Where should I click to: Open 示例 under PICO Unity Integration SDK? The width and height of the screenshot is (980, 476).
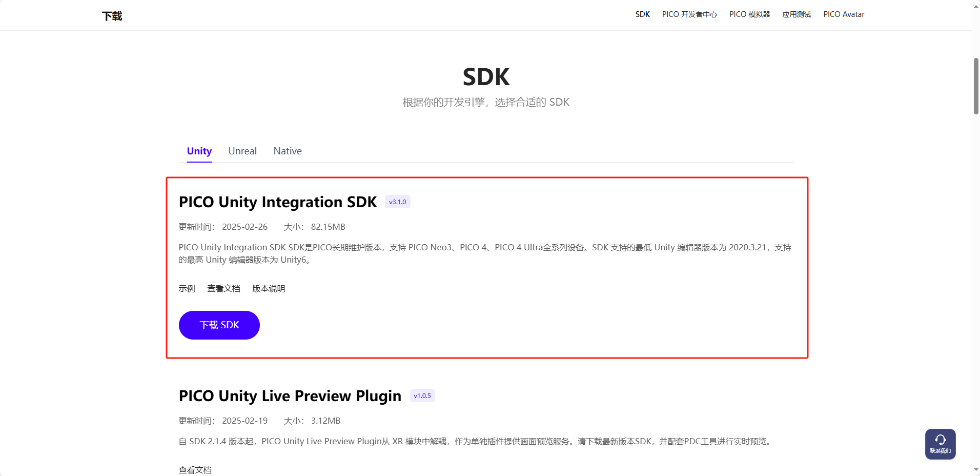(187, 288)
